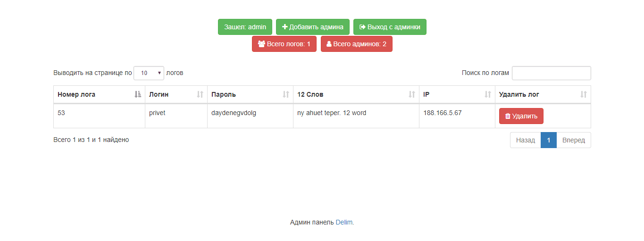Select page 1 in the pagination
This screenshot has height=241, width=644.
[x=548, y=140]
